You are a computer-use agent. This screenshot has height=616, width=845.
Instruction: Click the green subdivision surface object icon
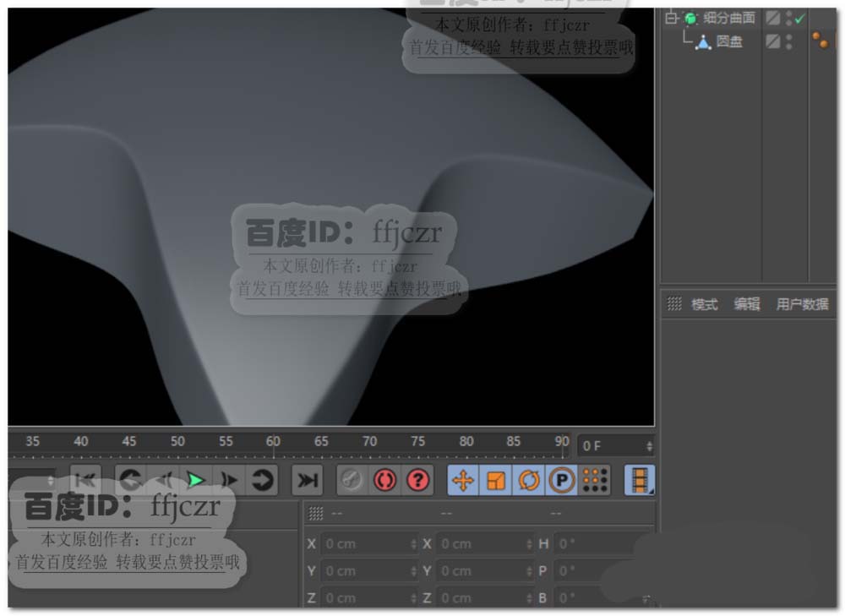click(x=690, y=19)
